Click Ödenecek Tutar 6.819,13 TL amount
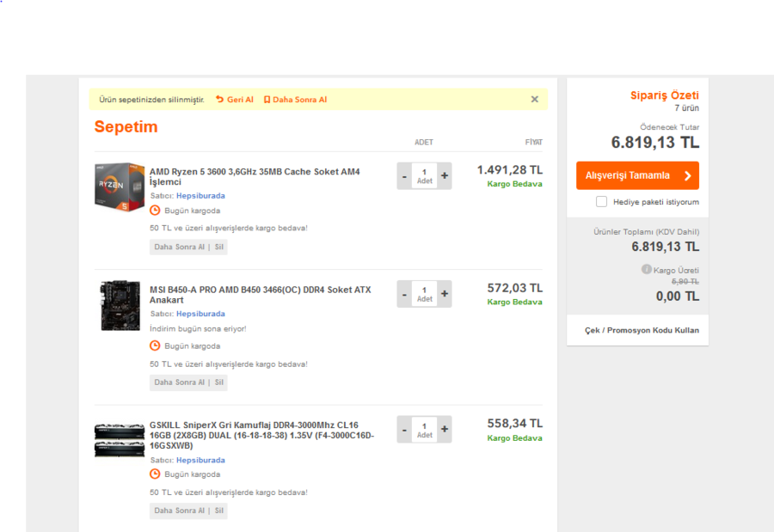Image resolution: width=774 pixels, height=532 pixels. (655, 143)
